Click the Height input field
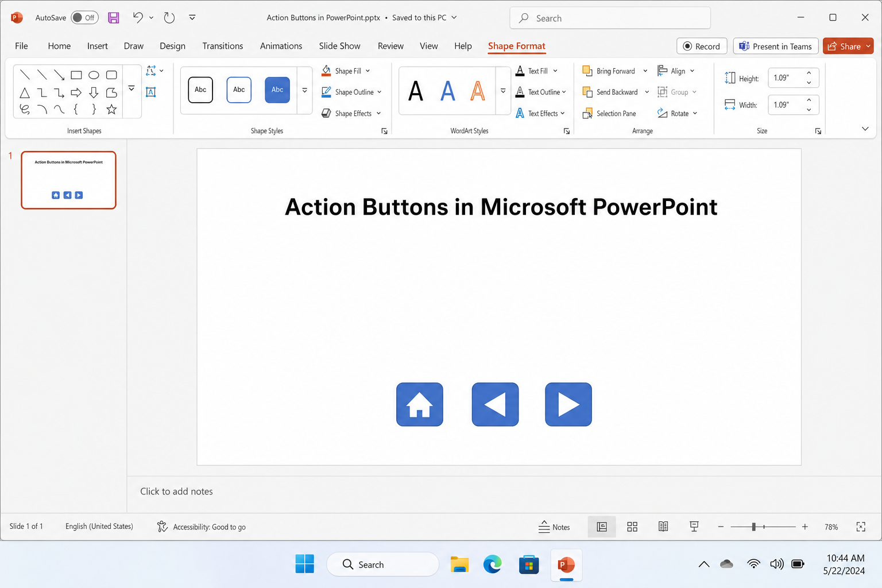The image size is (882, 588). [786, 78]
